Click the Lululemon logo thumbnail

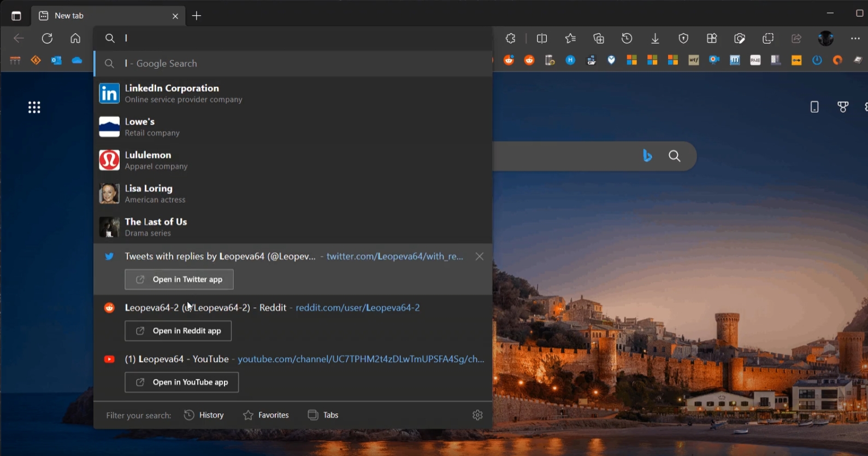coord(109,160)
